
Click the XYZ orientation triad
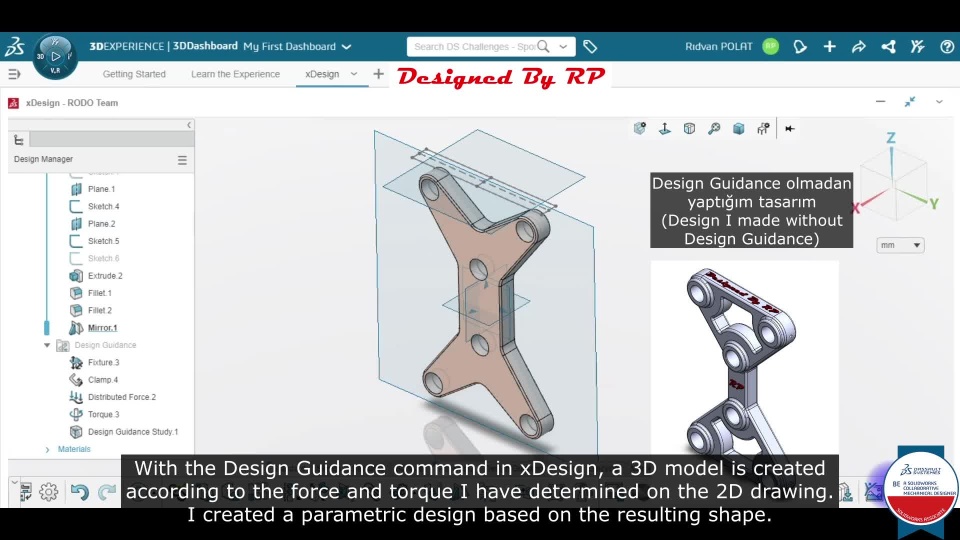click(x=895, y=178)
